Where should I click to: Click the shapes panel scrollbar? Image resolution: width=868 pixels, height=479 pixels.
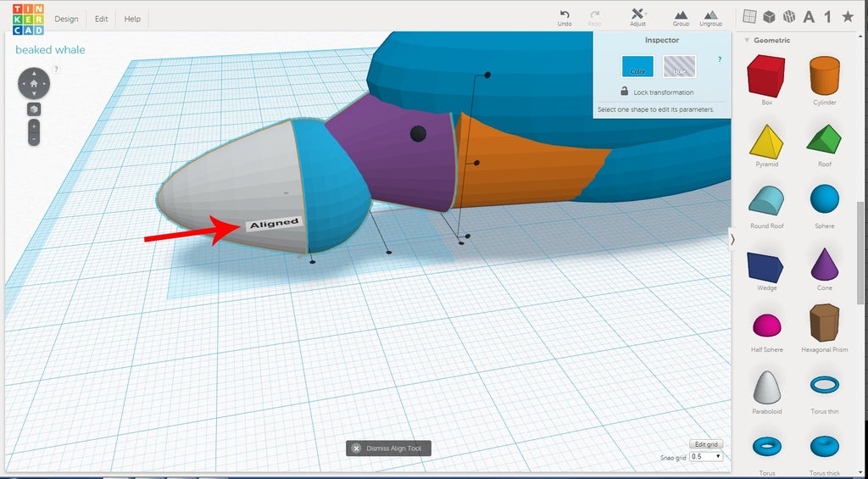pyautogui.click(x=860, y=253)
